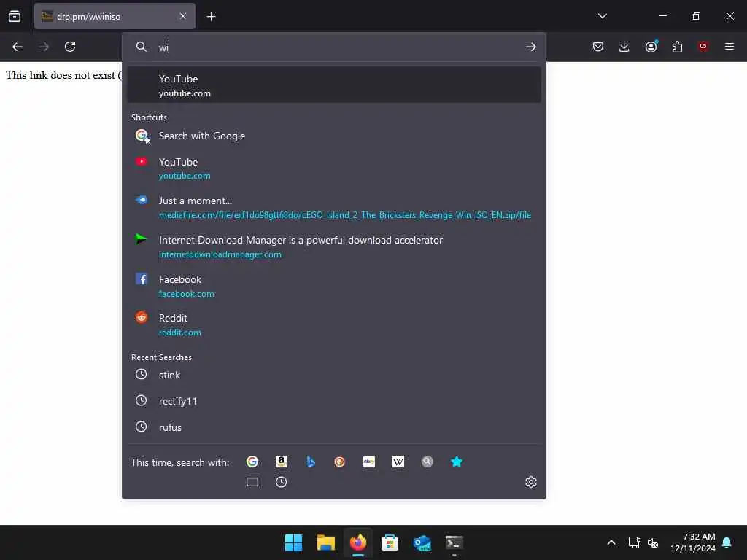Search with the gray magnifier engine
747x560 pixels.
tap(427, 462)
